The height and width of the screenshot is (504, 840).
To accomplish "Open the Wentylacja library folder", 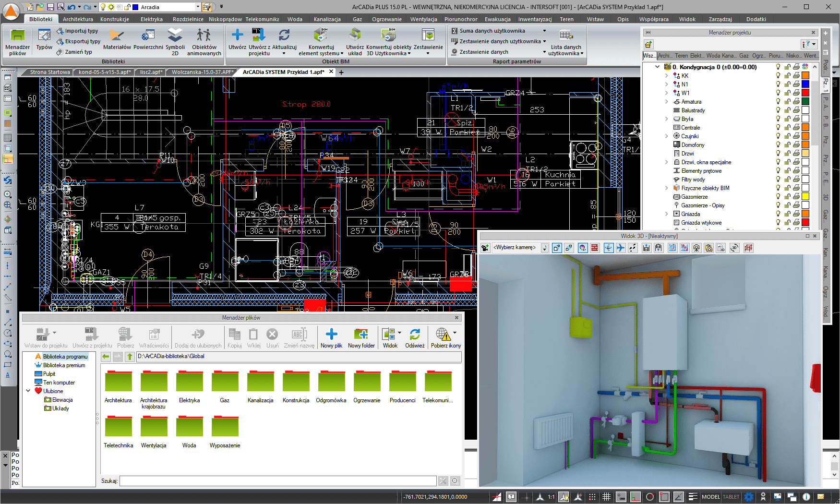I will pos(154,432).
